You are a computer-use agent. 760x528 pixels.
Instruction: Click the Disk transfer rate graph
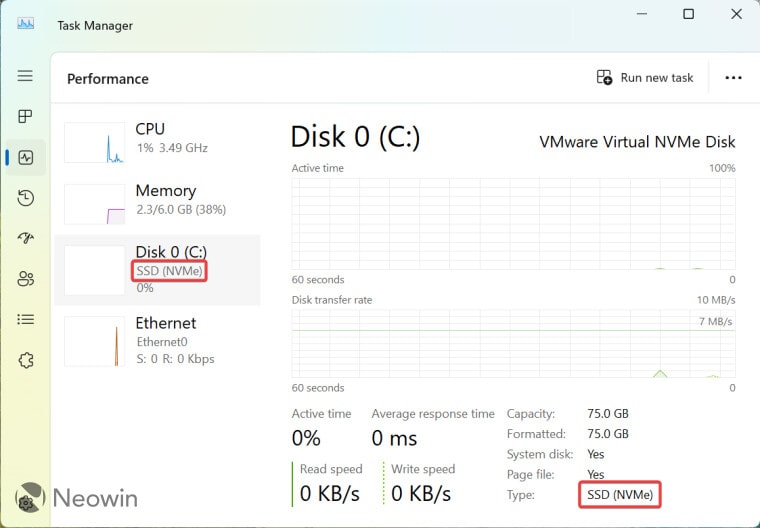pos(513,344)
